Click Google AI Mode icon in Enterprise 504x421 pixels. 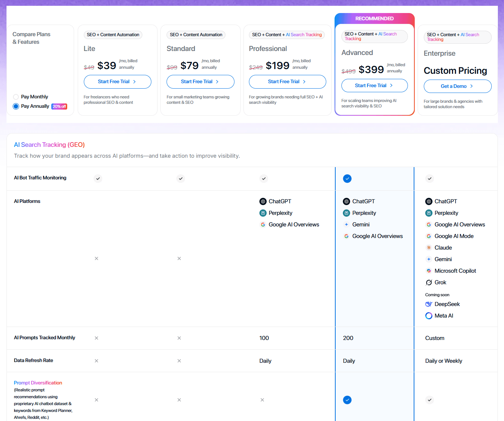coord(429,236)
